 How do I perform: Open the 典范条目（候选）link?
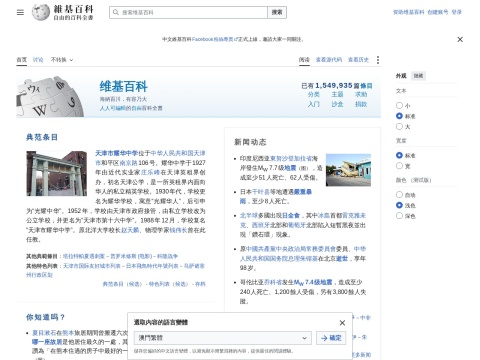tap(122, 284)
